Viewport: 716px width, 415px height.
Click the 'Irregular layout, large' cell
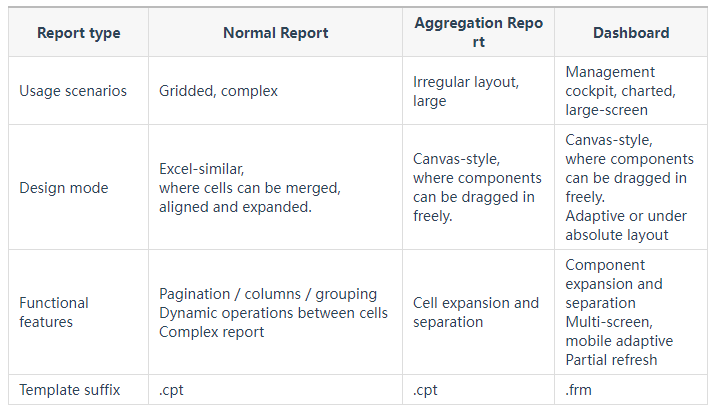pos(479,91)
